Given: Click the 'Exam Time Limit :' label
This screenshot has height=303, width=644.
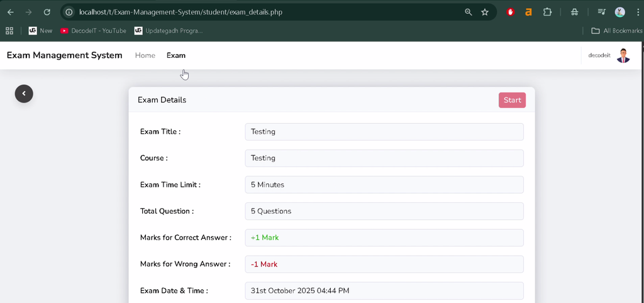Looking at the screenshot, I should [x=170, y=185].
